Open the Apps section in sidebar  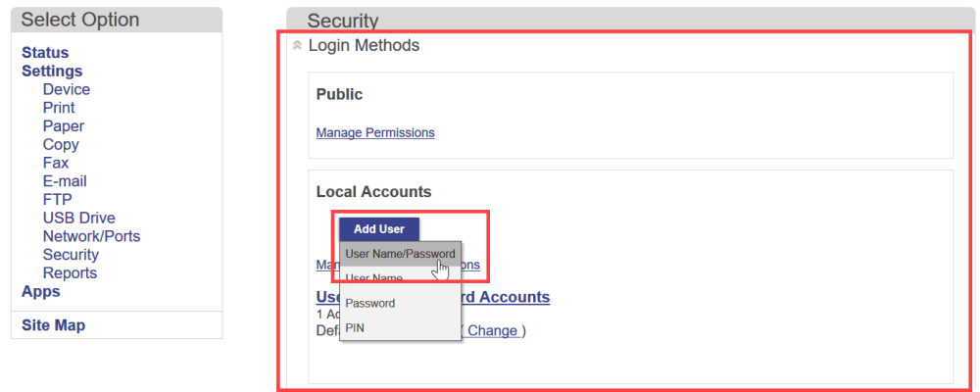coord(41,291)
